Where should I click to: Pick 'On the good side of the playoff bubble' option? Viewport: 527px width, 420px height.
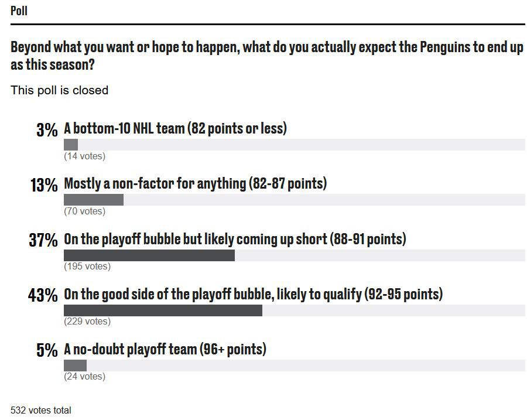click(x=253, y=294)
